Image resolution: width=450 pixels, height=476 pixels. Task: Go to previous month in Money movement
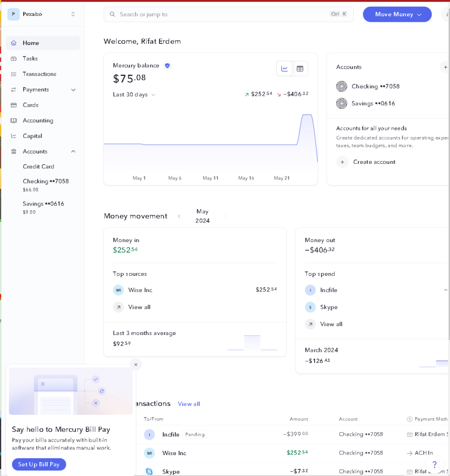(179, 216)
